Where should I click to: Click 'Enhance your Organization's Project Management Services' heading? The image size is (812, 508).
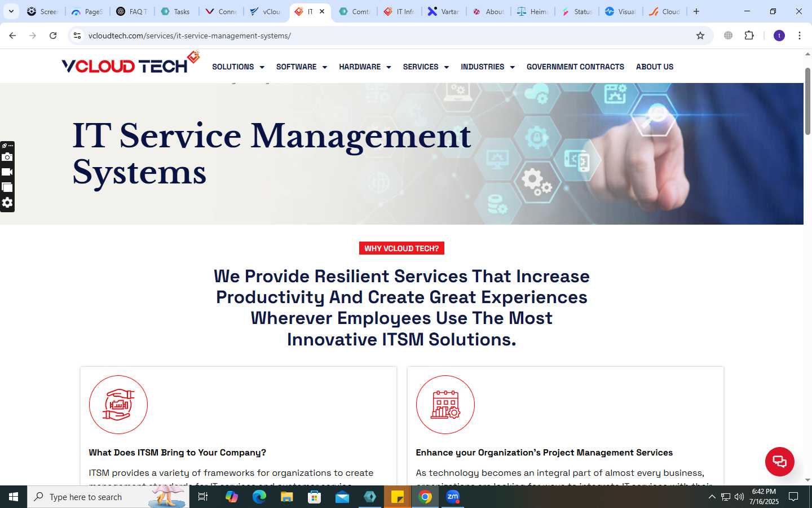pyautogui.click(x=544, y=453)
